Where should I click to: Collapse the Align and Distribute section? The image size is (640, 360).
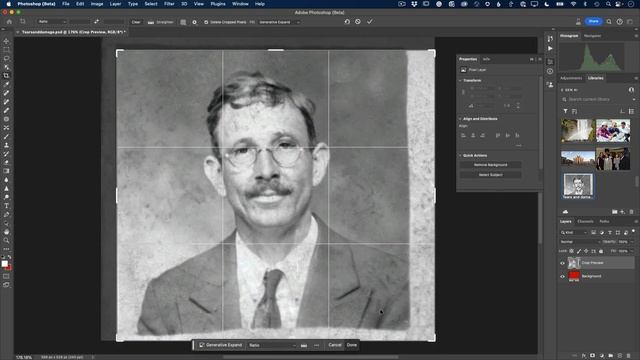(460, 119)
